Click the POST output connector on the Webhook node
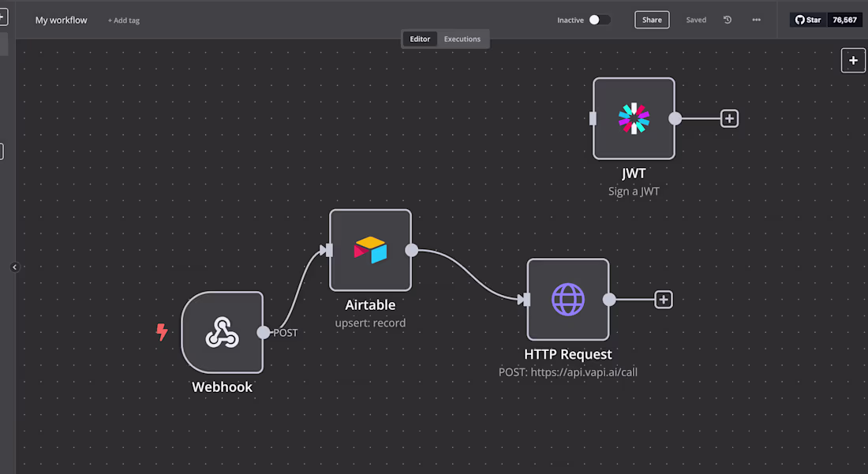 pos(264,332)
